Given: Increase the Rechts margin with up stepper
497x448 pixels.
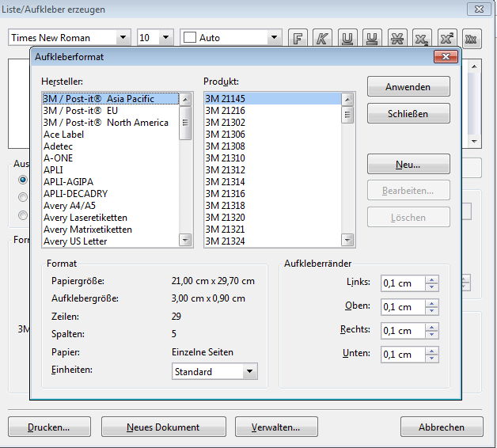Looking at the screenshot, I should pyautogui.click(x=431, y=327).
